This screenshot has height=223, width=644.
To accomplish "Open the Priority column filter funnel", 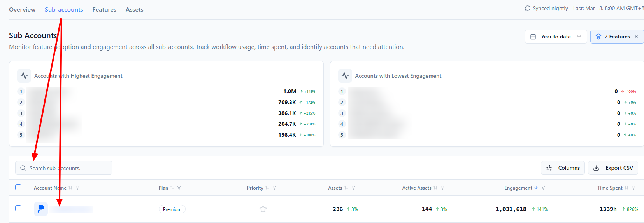I will (x=274, y=188).
